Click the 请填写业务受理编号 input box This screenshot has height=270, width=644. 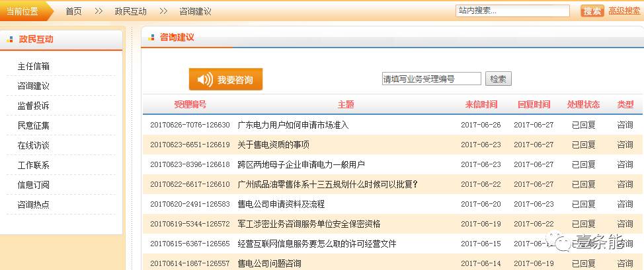tap(431, 79)
